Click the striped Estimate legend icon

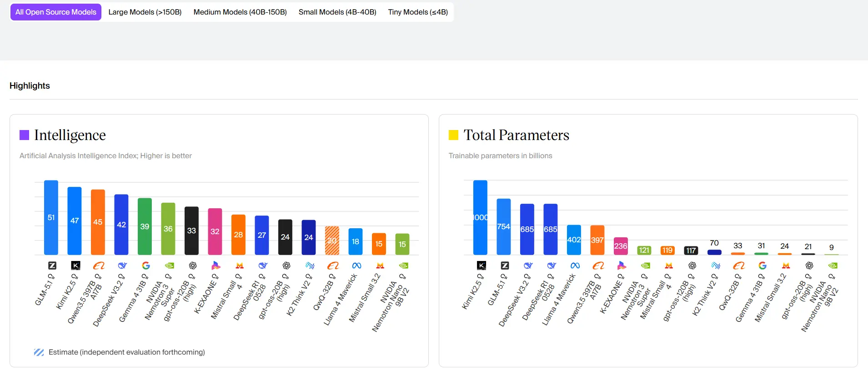click(x=39, y=352)
